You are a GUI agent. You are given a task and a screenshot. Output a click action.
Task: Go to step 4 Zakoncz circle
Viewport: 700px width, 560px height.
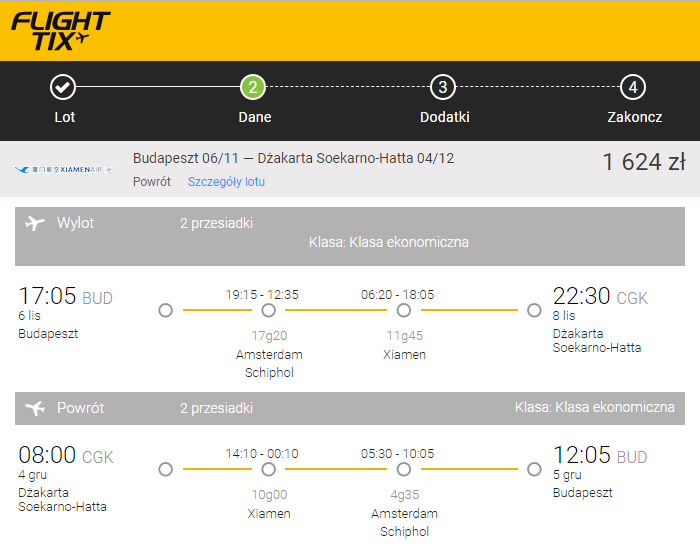coord(633,87)
